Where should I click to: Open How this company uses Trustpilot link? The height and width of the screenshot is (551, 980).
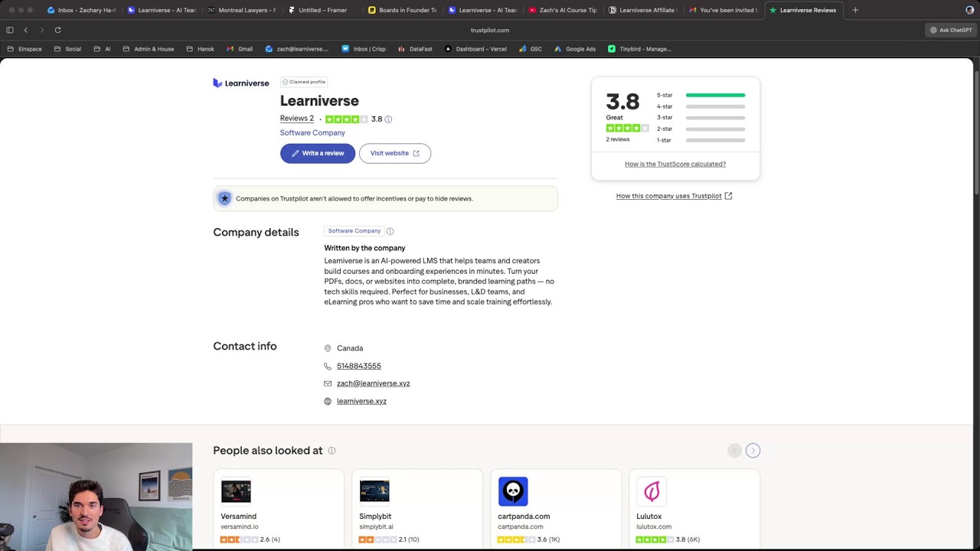(674, 196)
